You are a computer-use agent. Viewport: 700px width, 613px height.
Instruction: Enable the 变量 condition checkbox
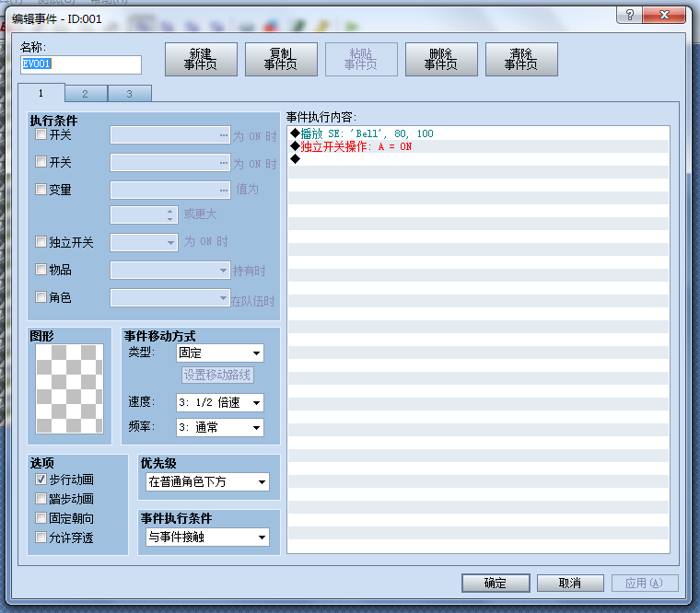click(41, 190)
